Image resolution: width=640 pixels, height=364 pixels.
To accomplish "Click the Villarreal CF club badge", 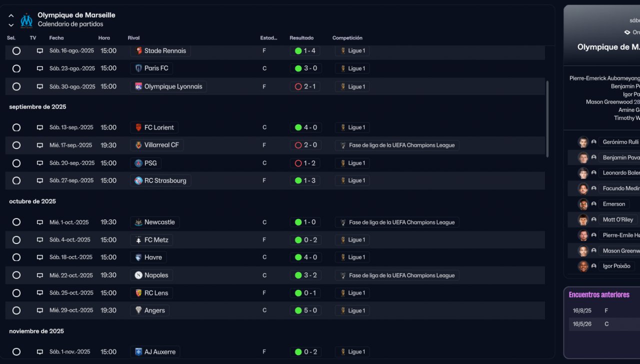I will [x=138, y=145].
